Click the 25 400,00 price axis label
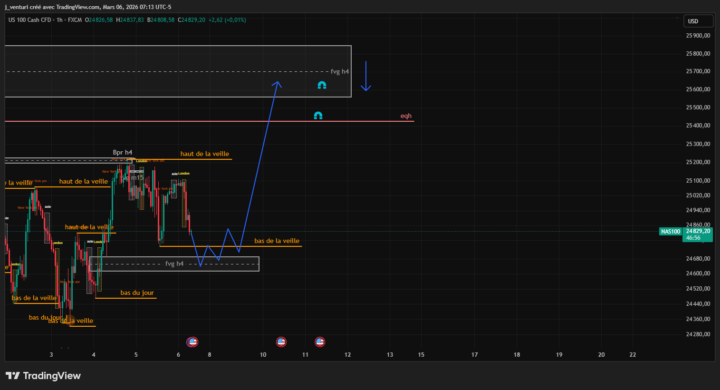This screenshot has height=390, width=720. 698,125
